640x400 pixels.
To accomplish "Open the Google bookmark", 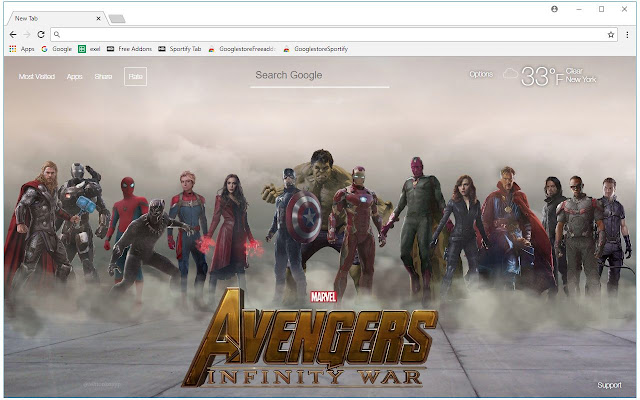I will (x=56, y=49).
